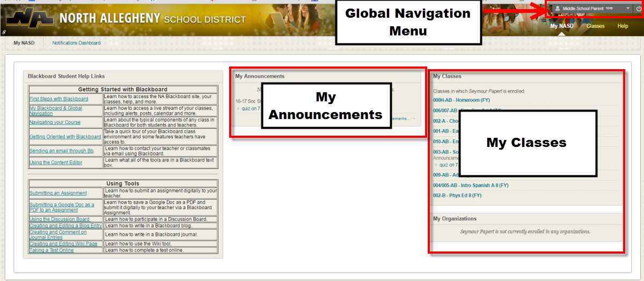
Task: Open the 004/005-AB - Intro Spanish A 8 class
Action: click(x=471, y=185)
